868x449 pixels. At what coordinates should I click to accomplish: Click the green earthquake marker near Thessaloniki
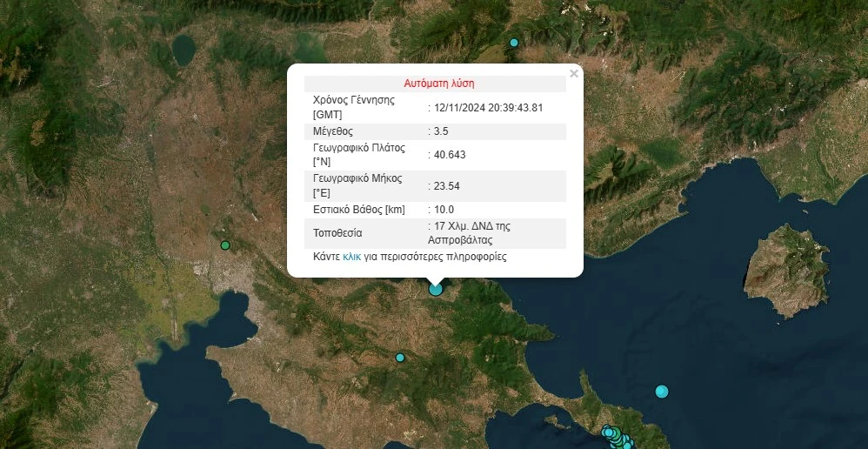coord(225,245)
